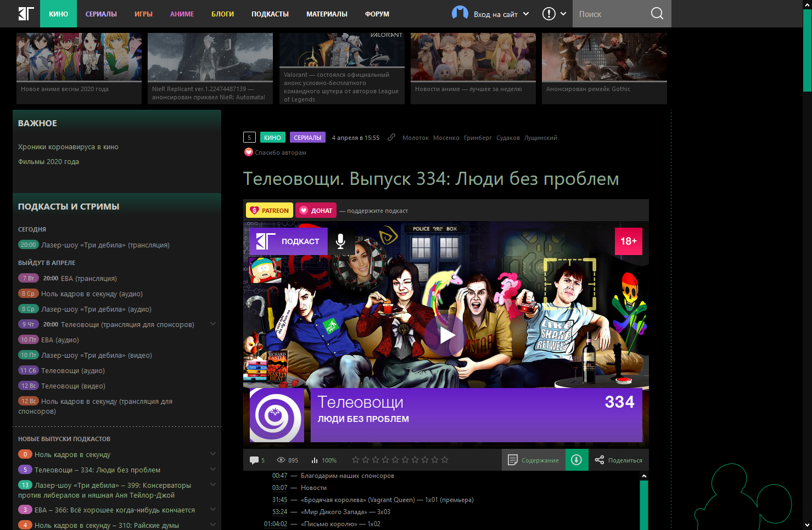
Task: Click the 18+ age badge
Action: pyautogui.click(x=629, y=241)
